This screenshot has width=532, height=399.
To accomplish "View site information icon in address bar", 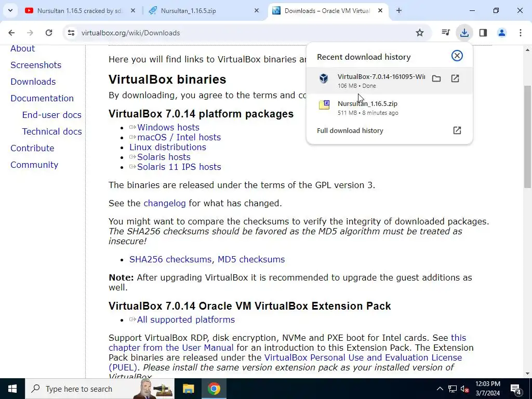I will click(71, 33).
